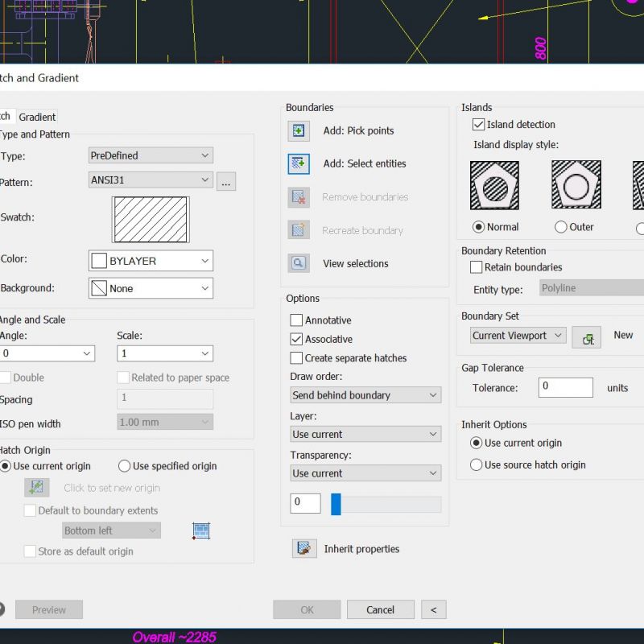This screenshot has height=644, width=644.
Task: Select the Normal island display style image
Action: pyautogui.click(x=493, y=185)
